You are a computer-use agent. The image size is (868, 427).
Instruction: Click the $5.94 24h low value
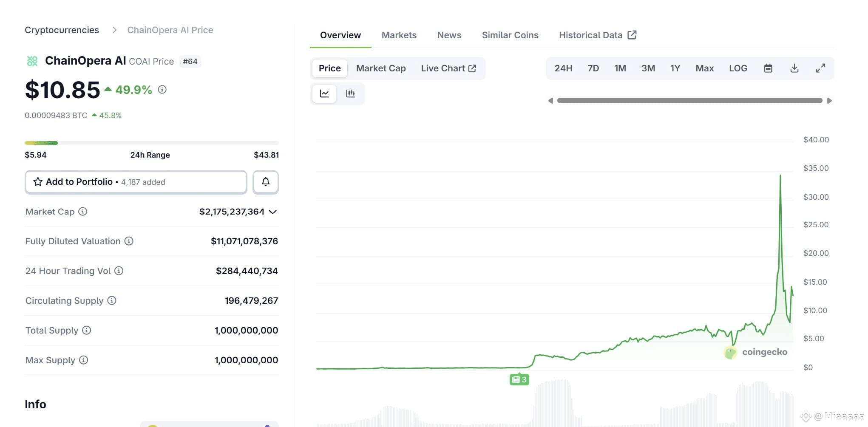click(x=36, y=155)
